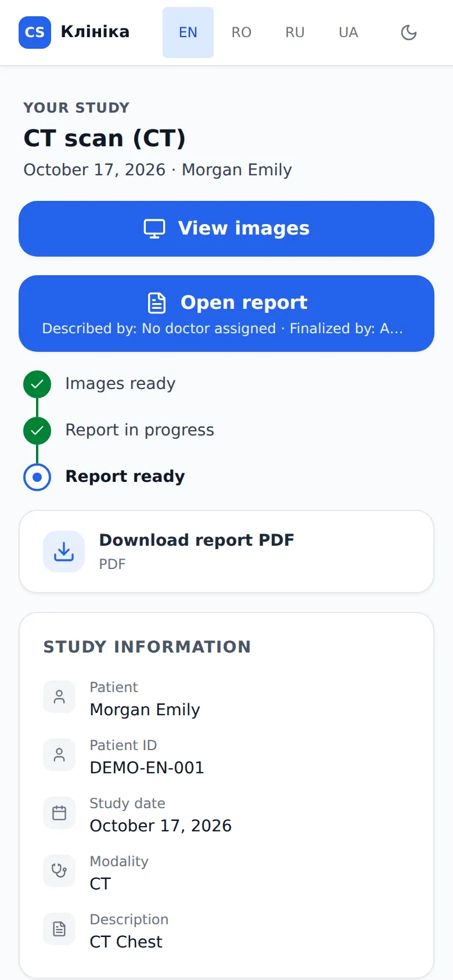Click the green check beside Images ready
453x980 pixels.
[x=37, y=384]
